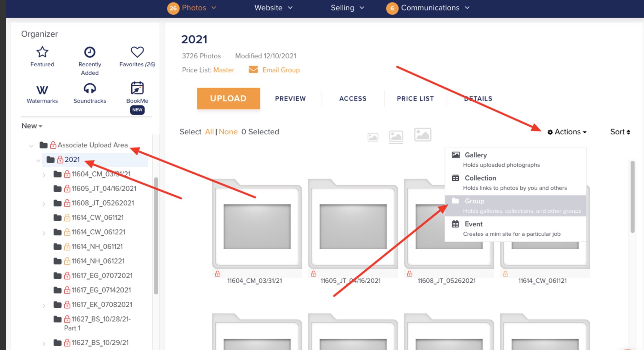This screenshot has width=644, height=350.
Task: Open Recently Added clock icon
Action: click(x=90, y=52)
